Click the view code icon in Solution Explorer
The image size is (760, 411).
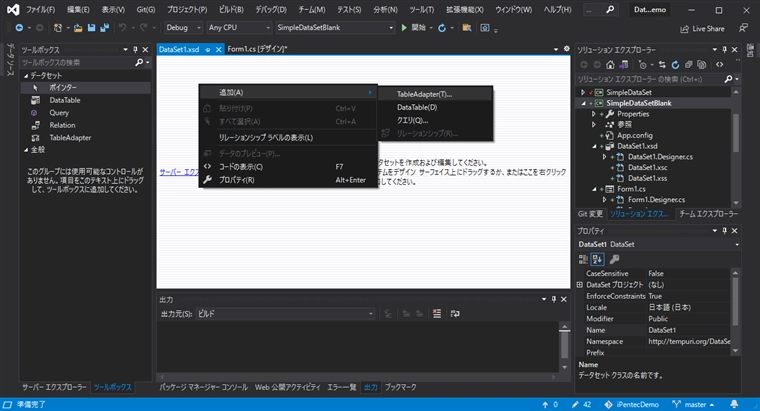[x=720, y=64]
